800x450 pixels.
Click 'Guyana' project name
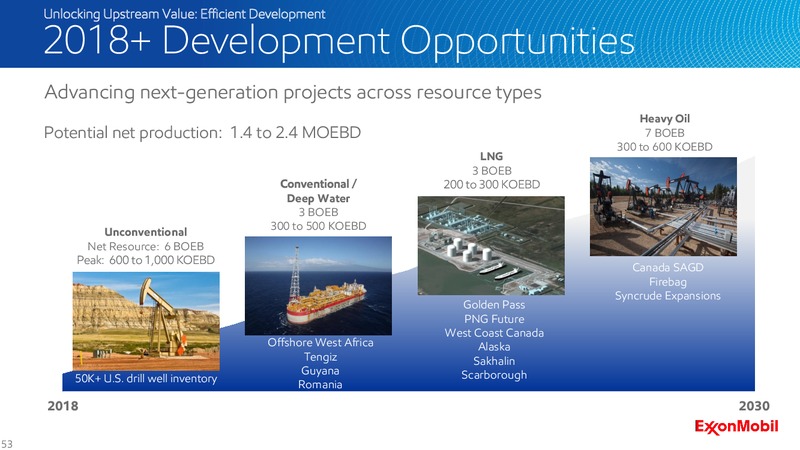tap(320, 370)
